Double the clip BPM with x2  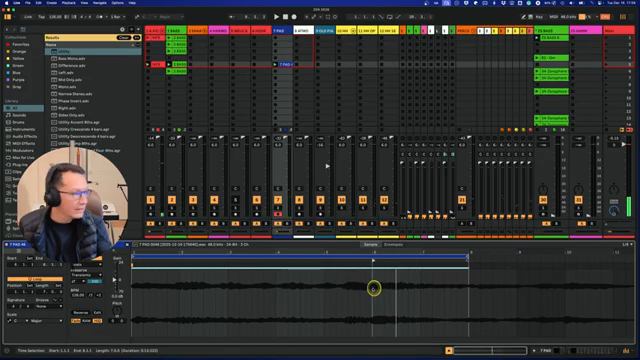(x=98, y=295)
